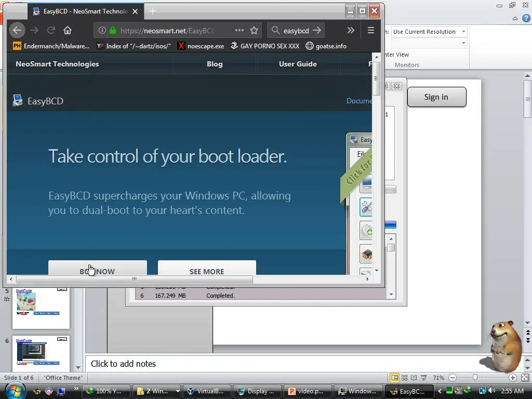Click the Sign in button on slide

(436, 97)
